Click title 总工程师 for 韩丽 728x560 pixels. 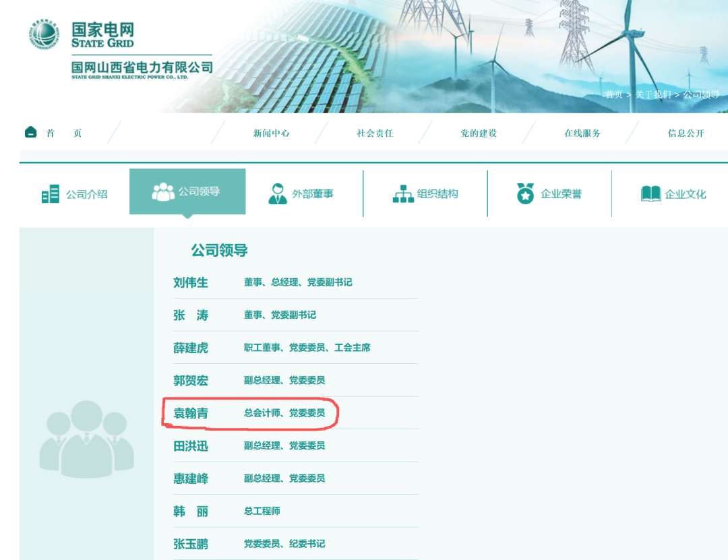262,511
